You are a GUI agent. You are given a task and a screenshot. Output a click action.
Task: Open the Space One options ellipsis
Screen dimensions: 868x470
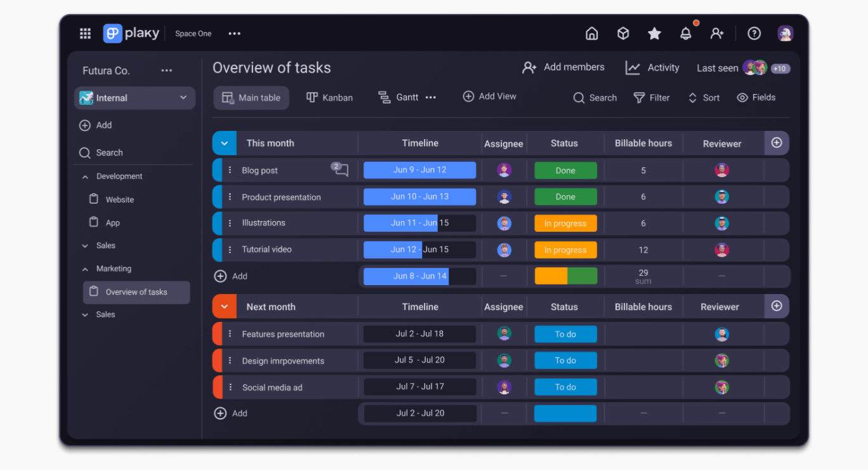[x=235, y=34]
